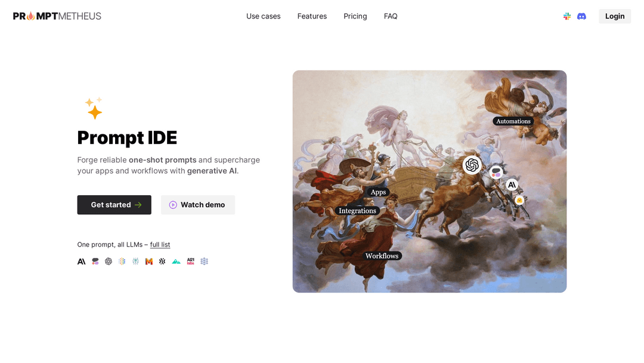Click the Get started button

pos(114,205)
